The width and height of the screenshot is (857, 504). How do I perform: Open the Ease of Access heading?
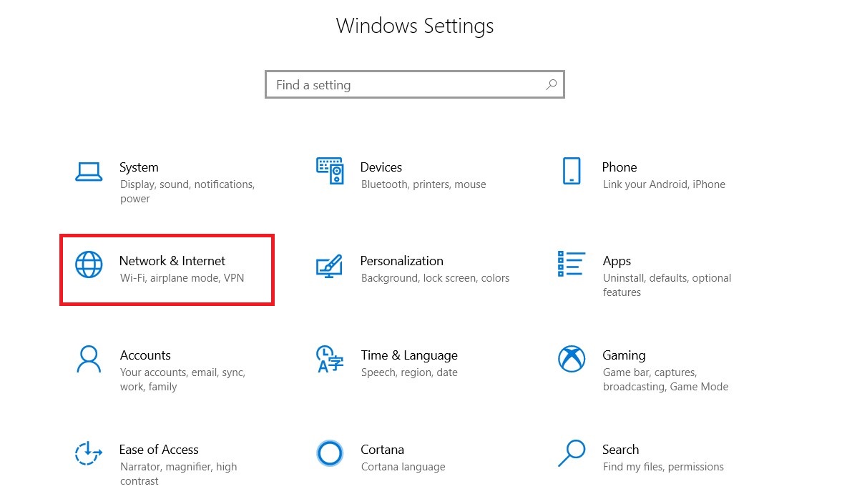coord(159,450)
